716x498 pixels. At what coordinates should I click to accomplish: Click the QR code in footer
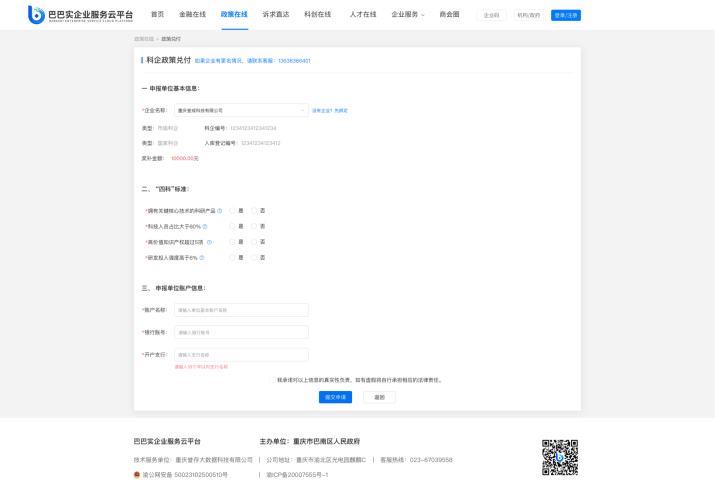click(560, 457)
